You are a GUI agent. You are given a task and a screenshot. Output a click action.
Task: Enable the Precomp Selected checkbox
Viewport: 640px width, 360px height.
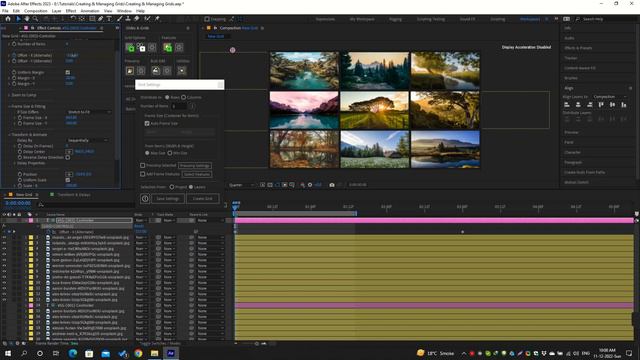tap(142, 165)
